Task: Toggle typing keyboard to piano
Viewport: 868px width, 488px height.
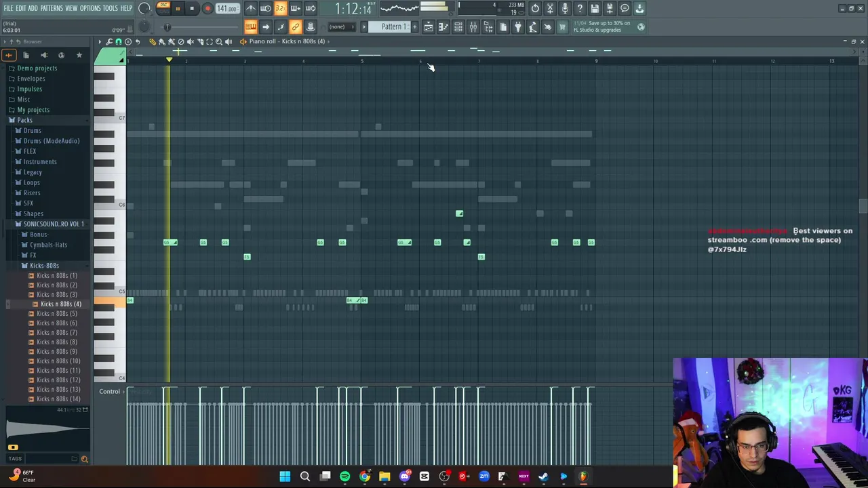Action: coord(250,27)
